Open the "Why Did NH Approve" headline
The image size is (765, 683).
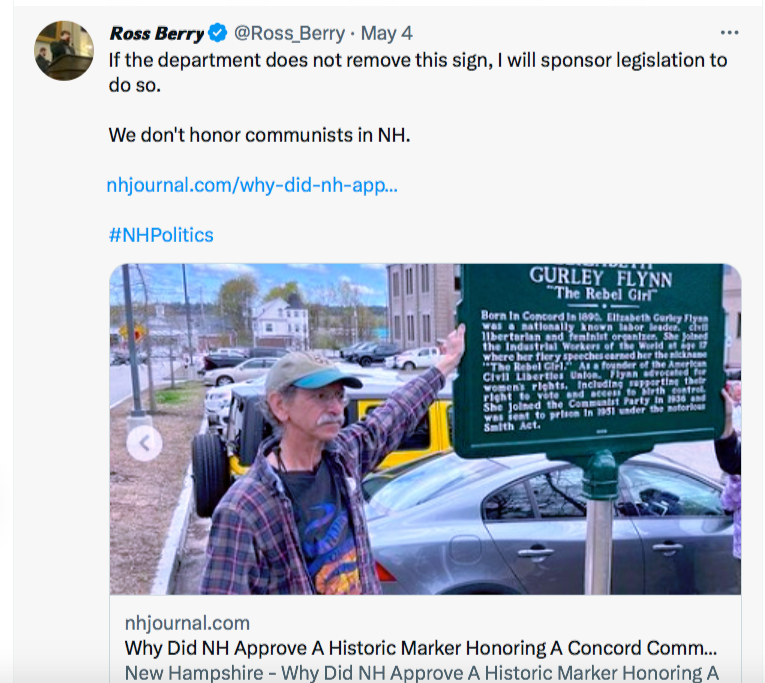pyautogui.click(x=420, y=647)
